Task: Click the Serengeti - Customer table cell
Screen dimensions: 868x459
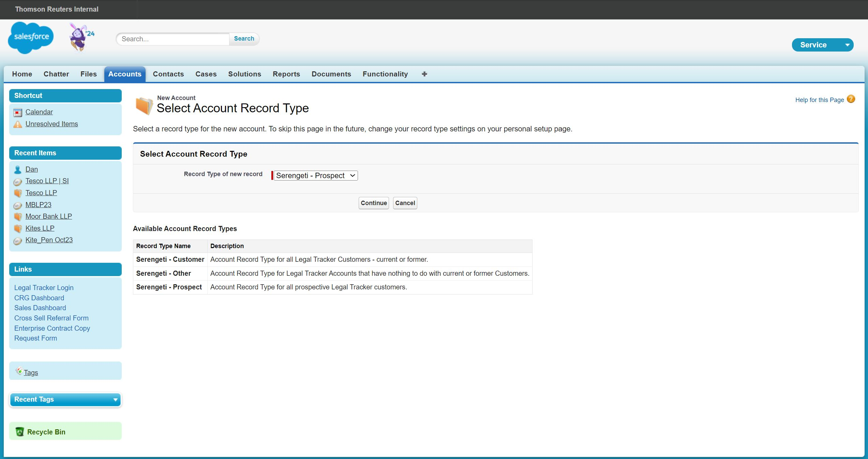Action: click(x=170, y=259)
